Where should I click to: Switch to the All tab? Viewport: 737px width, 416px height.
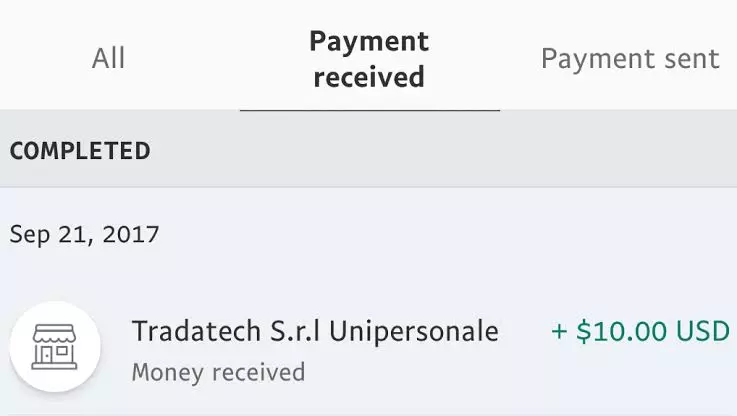coord(109,58)
